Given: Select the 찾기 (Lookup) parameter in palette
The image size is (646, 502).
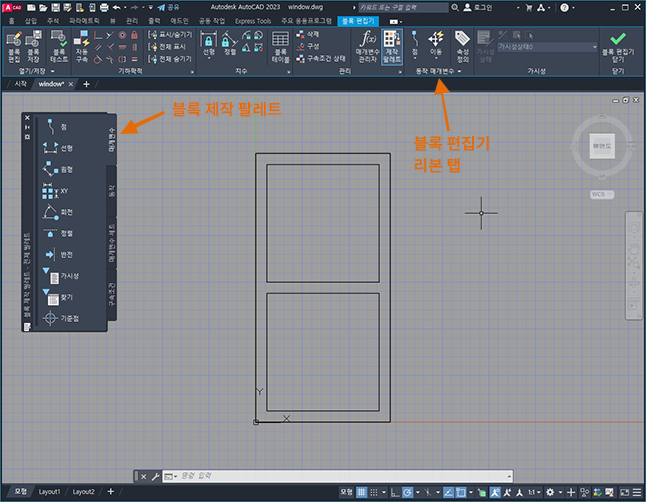Looking at the screenshot, I should tap(58, 298).
